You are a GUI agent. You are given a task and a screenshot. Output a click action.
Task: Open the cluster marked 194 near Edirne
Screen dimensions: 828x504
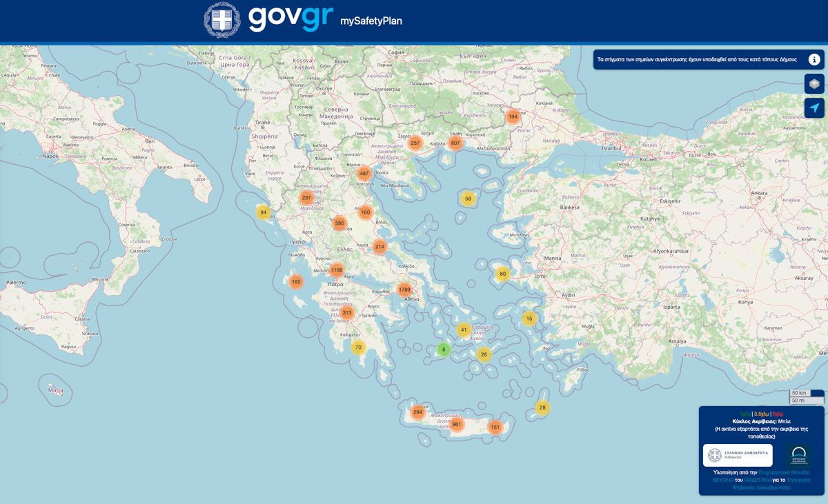512,117
